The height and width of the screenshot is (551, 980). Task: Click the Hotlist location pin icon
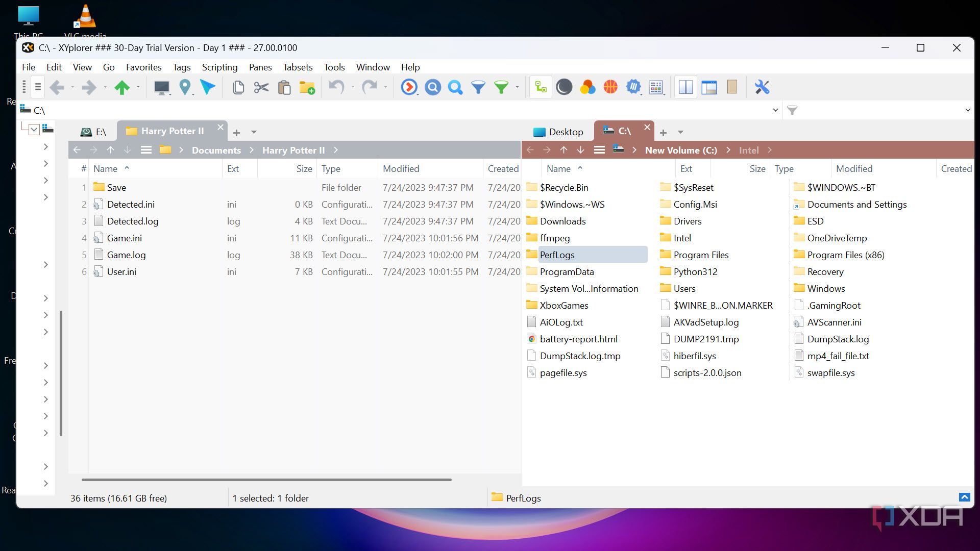[x=185, y=88]
